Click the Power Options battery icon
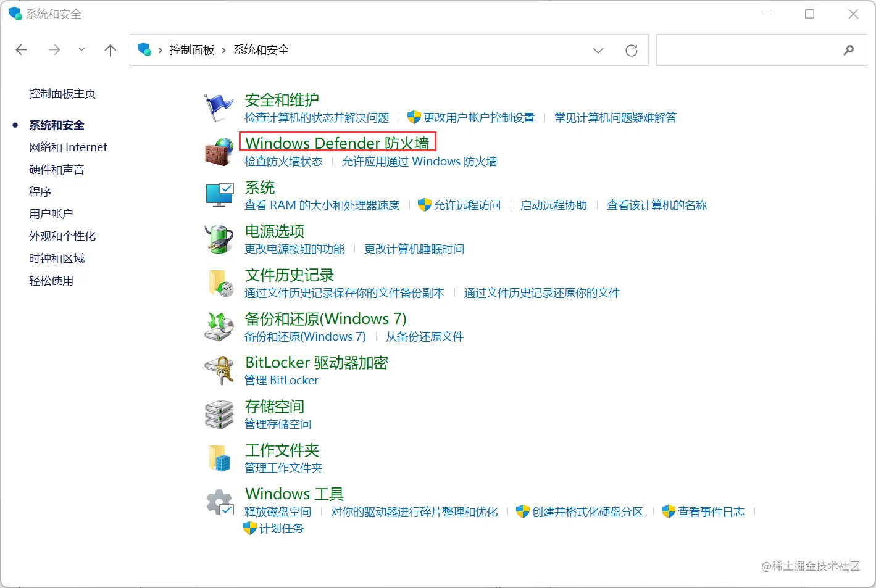This screenshot has height=588, width=876. (x=219, y=239)
